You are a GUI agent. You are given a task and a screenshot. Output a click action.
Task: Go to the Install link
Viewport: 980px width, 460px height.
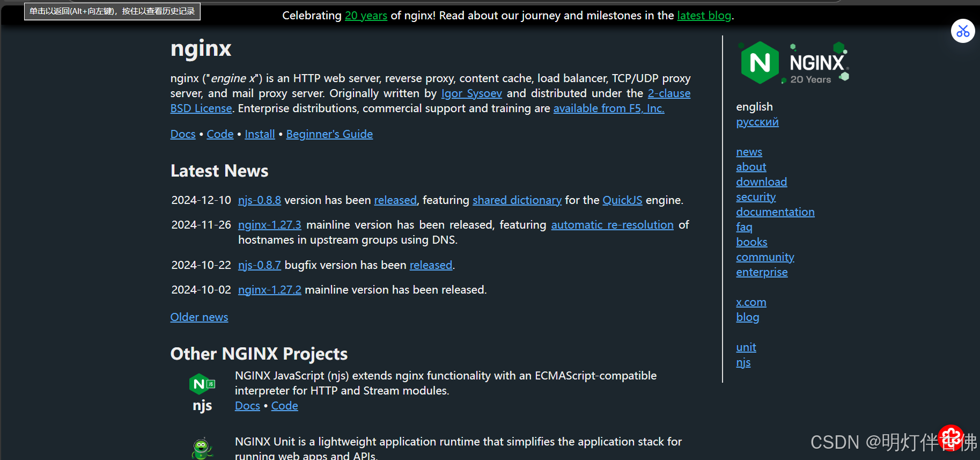point(260,134)
